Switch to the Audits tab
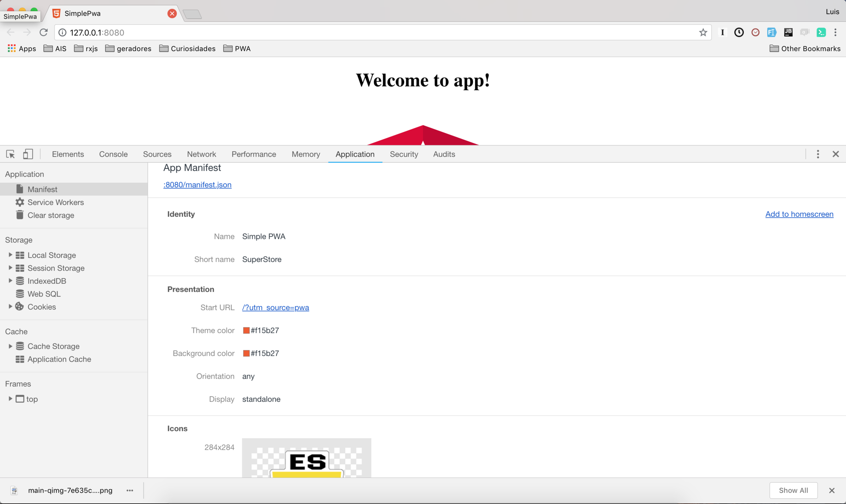Screen dimensions: 846x504 pyautogui.click(x=444, y=154)
